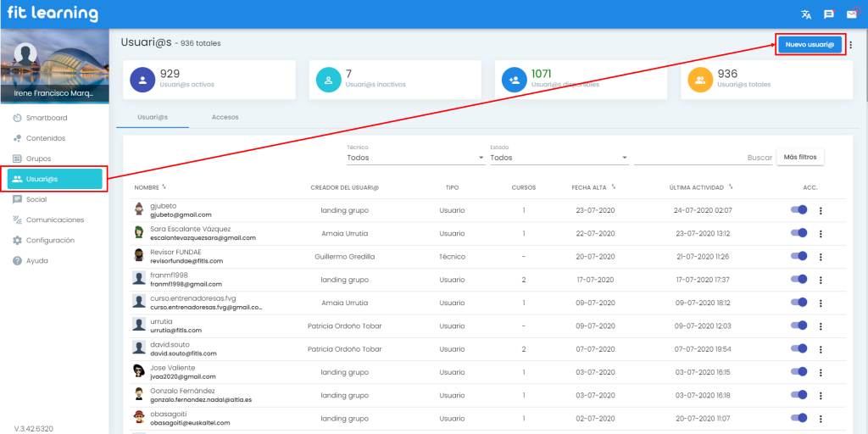Toggle access switch for david.souto
The width and height of the screenshot is (868, 434).
pyautogui.click(x=798, y=348)
